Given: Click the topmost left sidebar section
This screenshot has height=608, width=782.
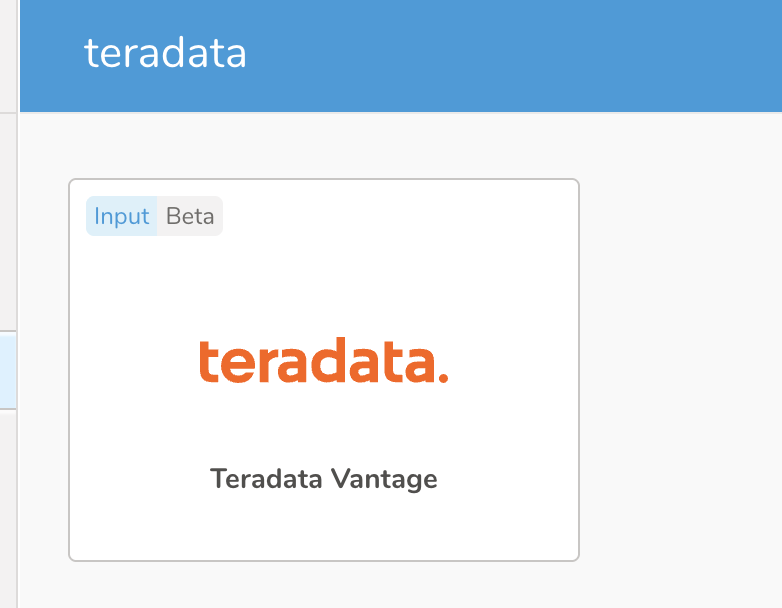Looking at the screenshot, I should [x=9, y=55].
